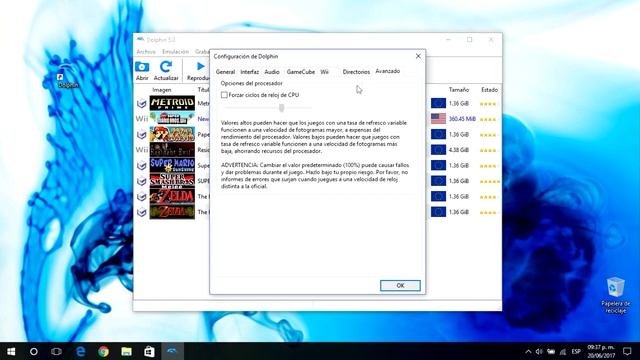Confirm the dialog with OK
The width and height of the screenshot is (640, 360).
point(400,286)
